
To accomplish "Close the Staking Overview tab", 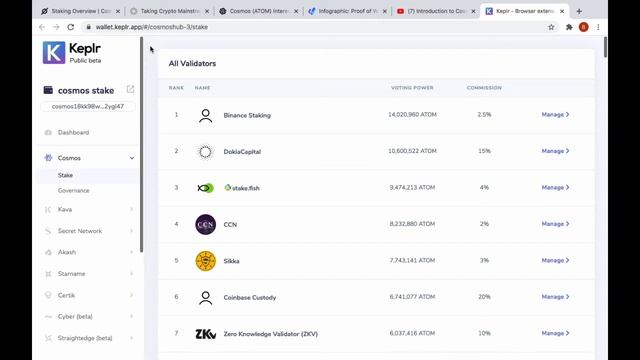I will pos(118,11).
